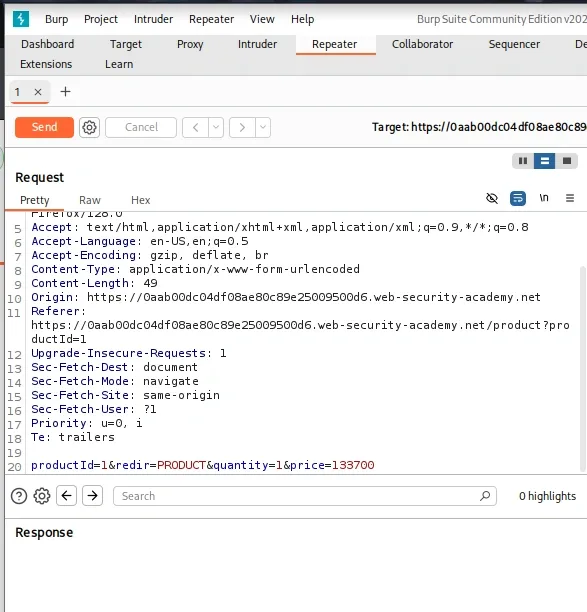Click the search help question mark icon
The height and width of the screenshot is (612, 587).
tap(19, 496)
